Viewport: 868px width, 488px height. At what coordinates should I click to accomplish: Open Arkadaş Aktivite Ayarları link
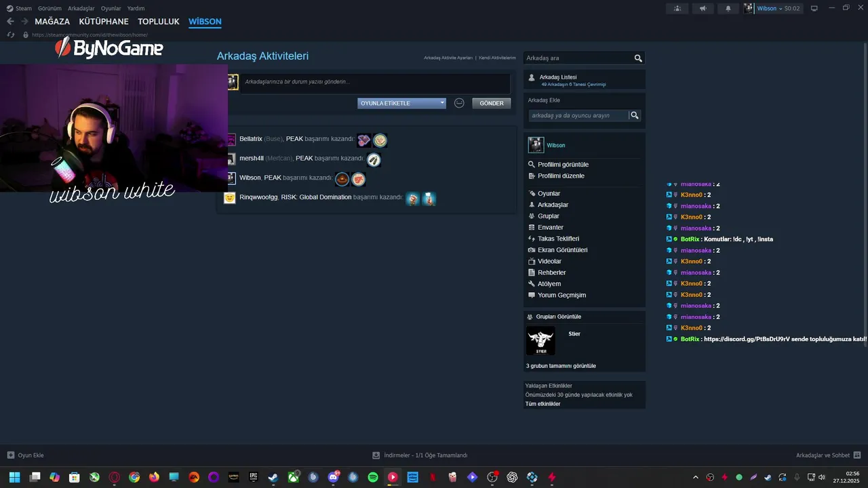[448, 58]
